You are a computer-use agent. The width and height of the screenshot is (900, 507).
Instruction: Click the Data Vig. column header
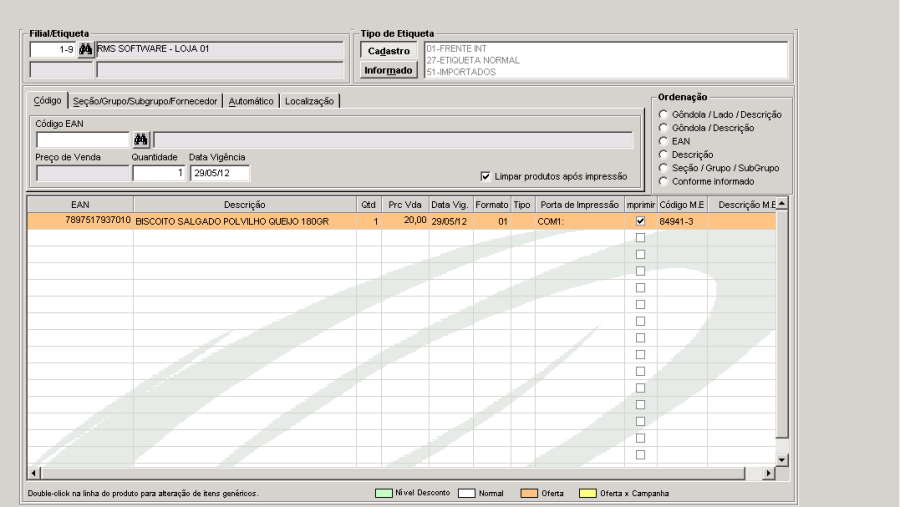point(451,204)
